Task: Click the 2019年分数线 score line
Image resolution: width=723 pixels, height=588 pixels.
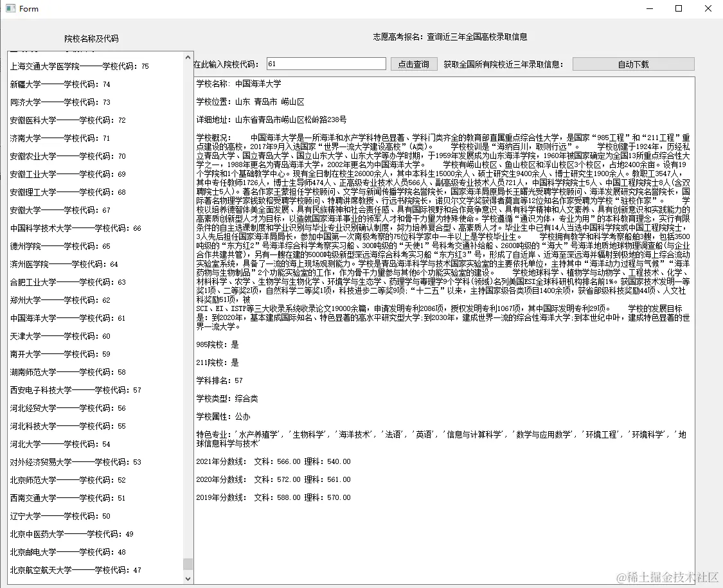Action: coord(273,497)
